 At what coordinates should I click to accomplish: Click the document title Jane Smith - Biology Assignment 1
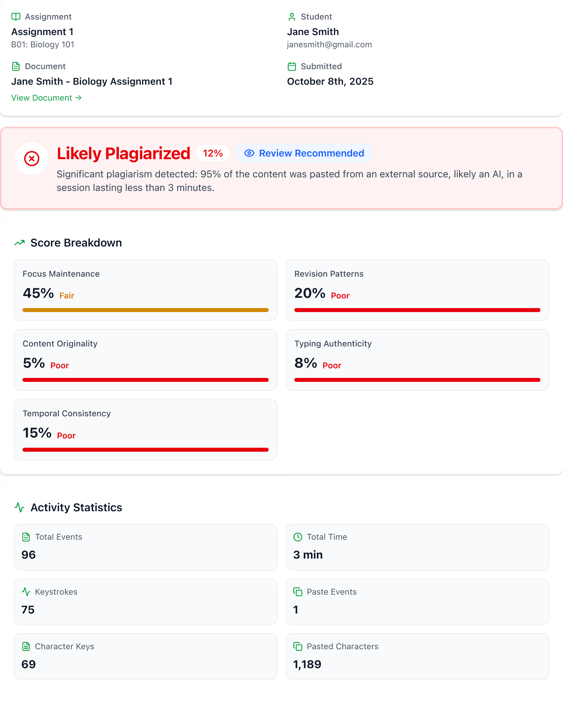click(x=92, y=81)
